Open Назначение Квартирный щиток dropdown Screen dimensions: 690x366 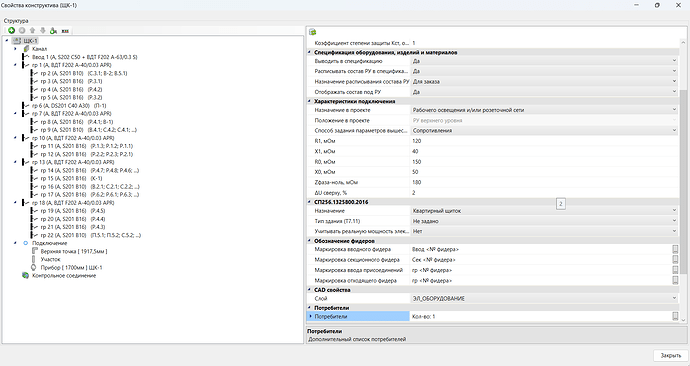(x=674, y=211)
